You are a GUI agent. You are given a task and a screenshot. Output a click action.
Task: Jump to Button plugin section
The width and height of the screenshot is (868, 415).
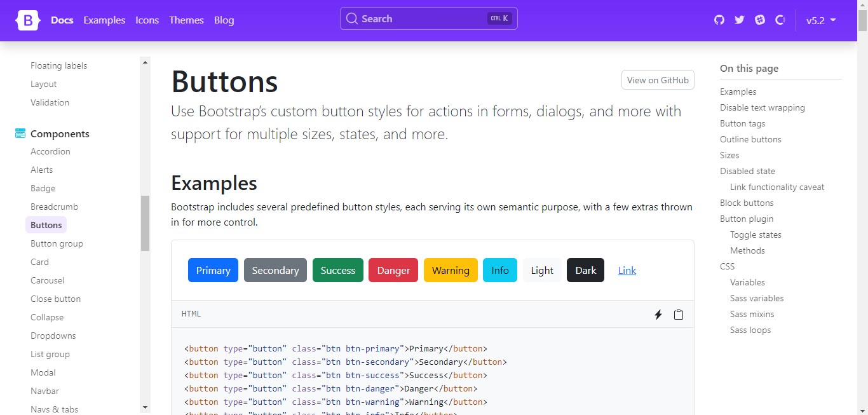747,219
